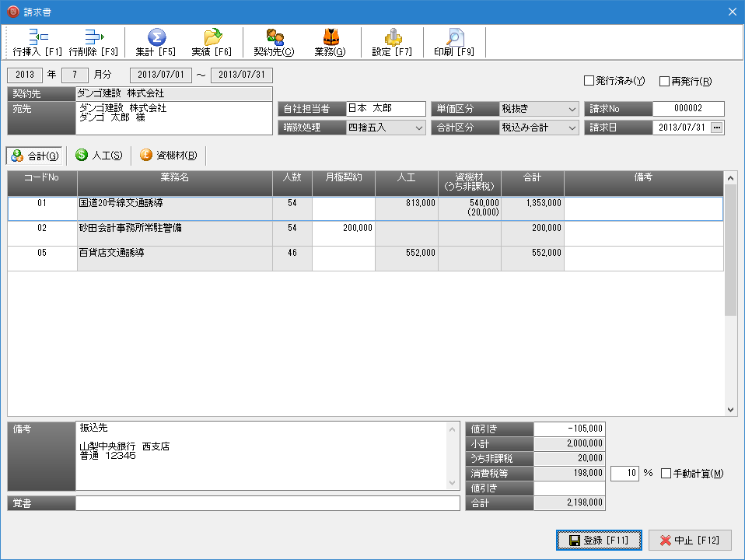
Task: Click the 行削除 [F3] delete row icon
Action: click(93, 37)
